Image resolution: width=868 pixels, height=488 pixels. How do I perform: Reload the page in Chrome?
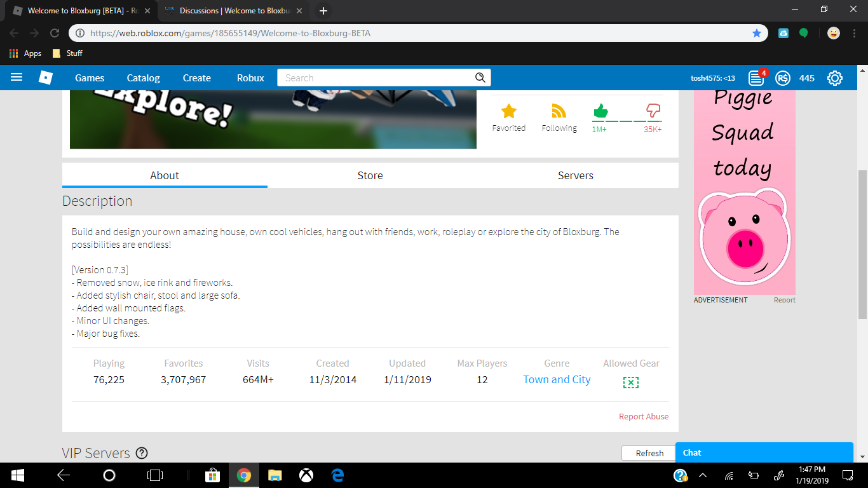pos(55,33)
